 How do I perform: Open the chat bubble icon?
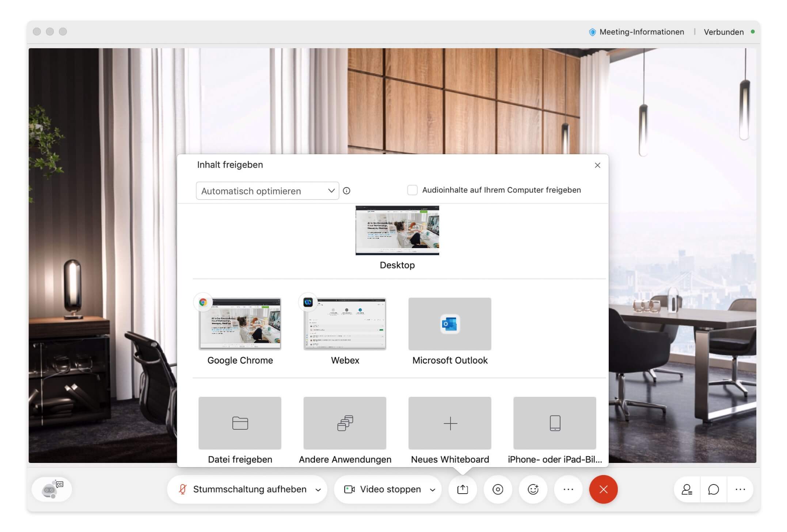point(713,489)
